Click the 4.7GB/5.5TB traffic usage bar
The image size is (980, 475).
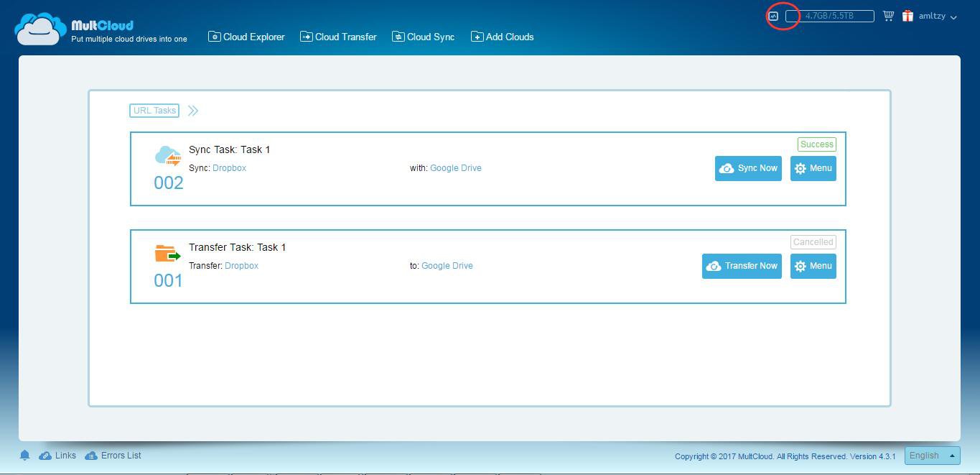(x=829, y=16)
